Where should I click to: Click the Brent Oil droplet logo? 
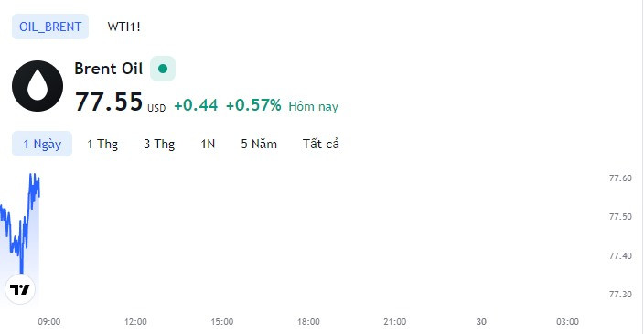click(x=38, y=86)
